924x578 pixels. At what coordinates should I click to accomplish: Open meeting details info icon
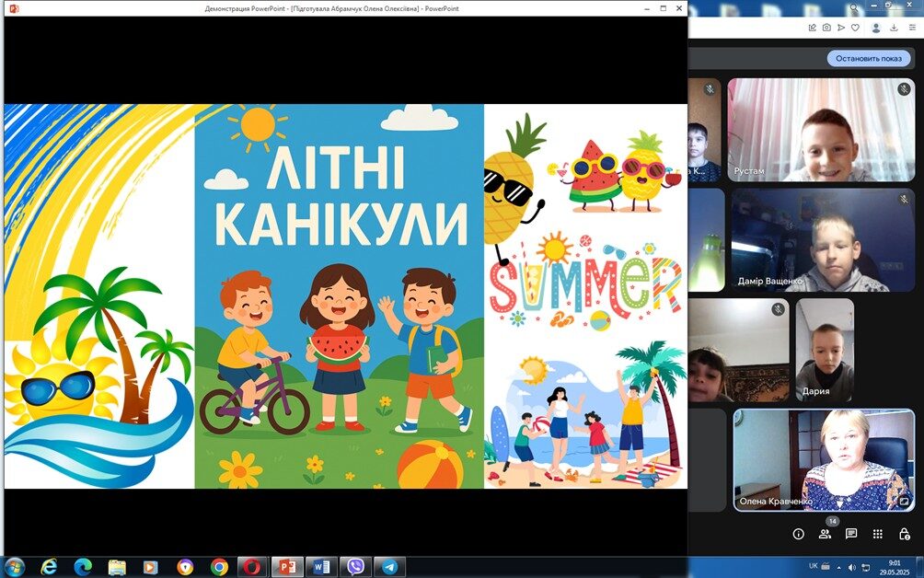point(799,534)
